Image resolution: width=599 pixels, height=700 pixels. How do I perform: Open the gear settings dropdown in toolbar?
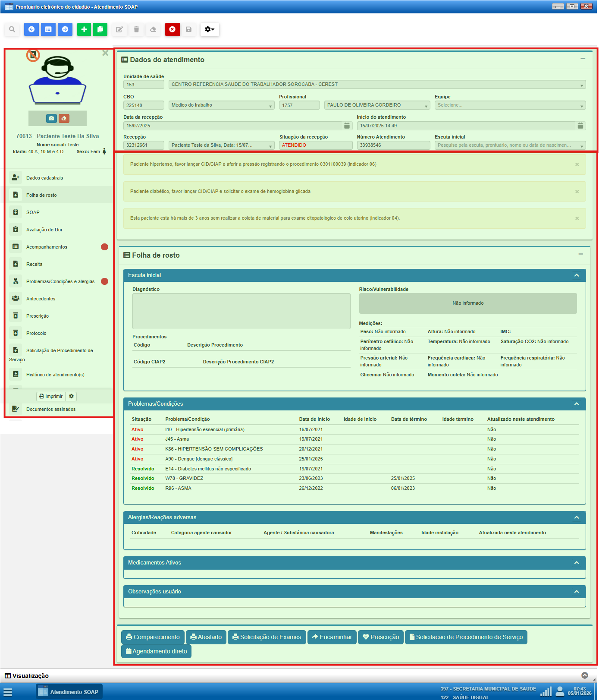click(210, 29)
